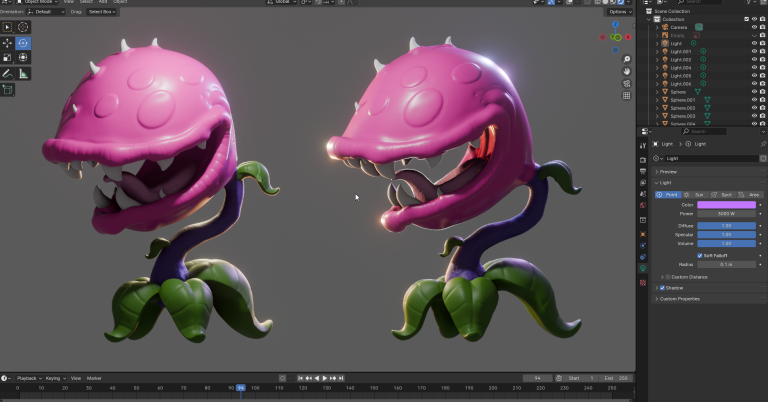Toggle visibility of Sphere.002
768x402 pixels.
coord(754,108)
